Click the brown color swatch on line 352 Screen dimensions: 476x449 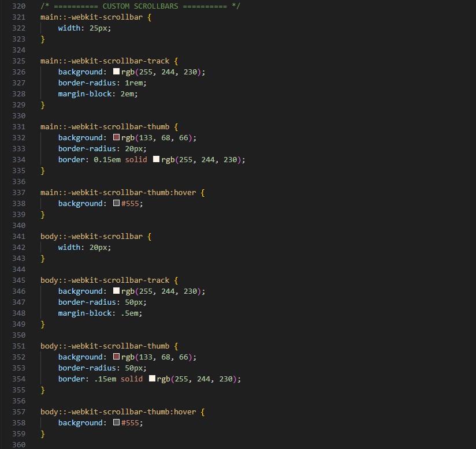pos(116,357)
